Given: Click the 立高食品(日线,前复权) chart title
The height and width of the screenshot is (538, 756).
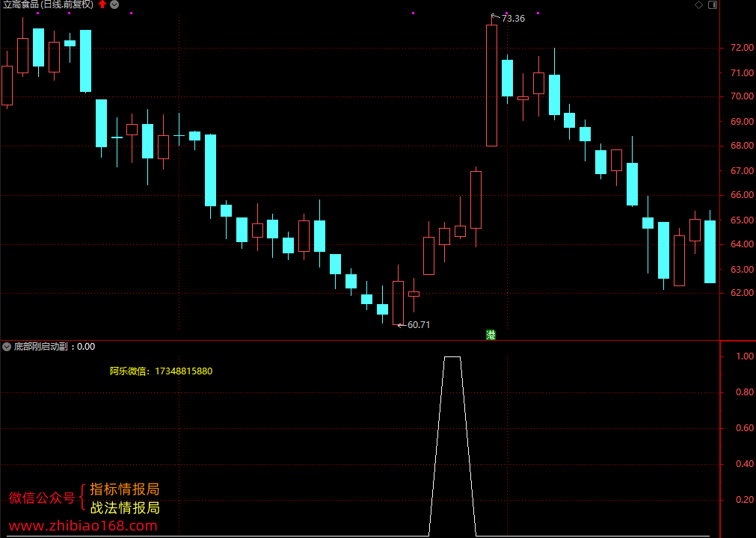Looking at the screenshot, I should (x=48, y=4).
